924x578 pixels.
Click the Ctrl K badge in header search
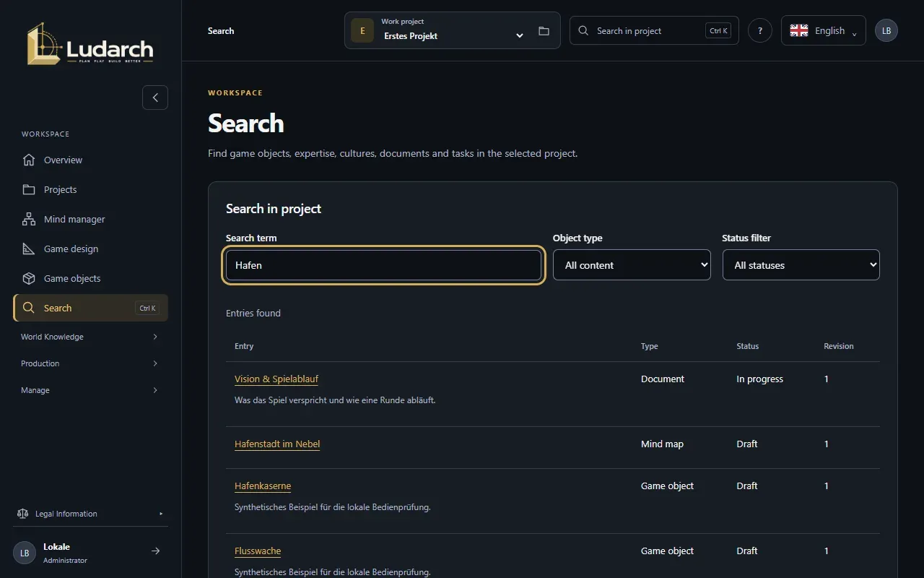click(x=718, y=31)
